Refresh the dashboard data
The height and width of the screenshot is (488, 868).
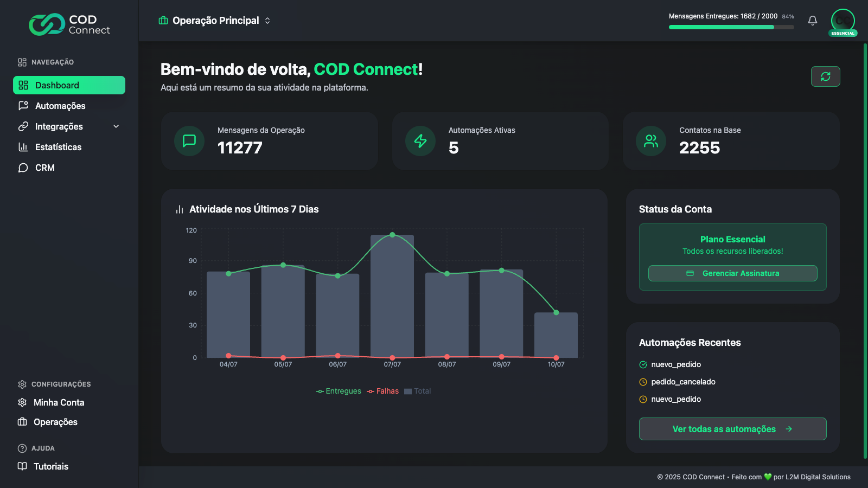(826, 76)
